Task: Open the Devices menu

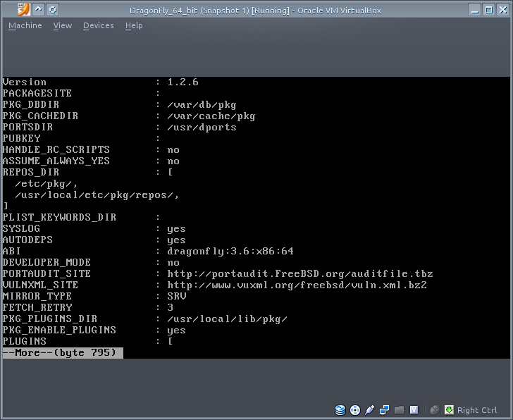Action: coord(98,25)
